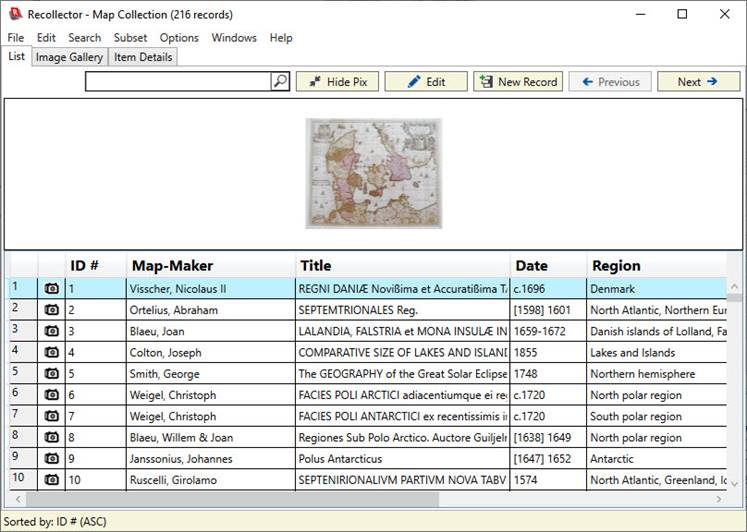747x532 pixels.
Task: Open the File menu
Action: coord(15,38)
